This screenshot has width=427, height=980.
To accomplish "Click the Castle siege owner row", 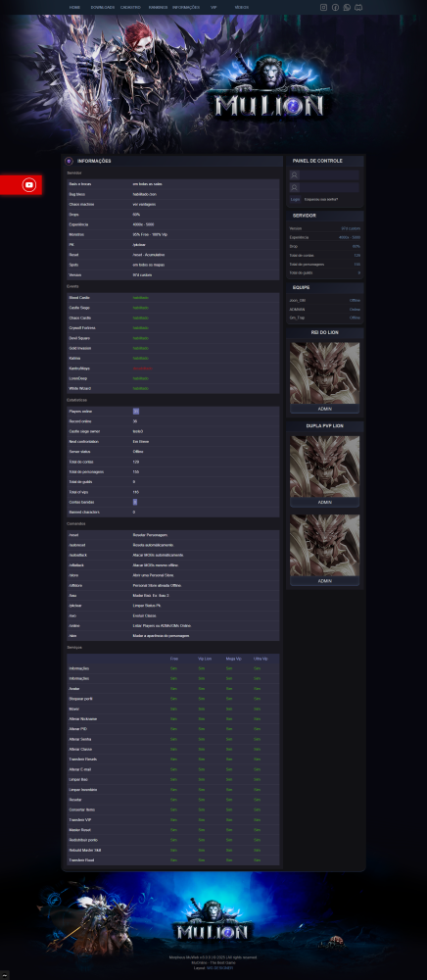I will pyautogui.click(x=173, y=432).
